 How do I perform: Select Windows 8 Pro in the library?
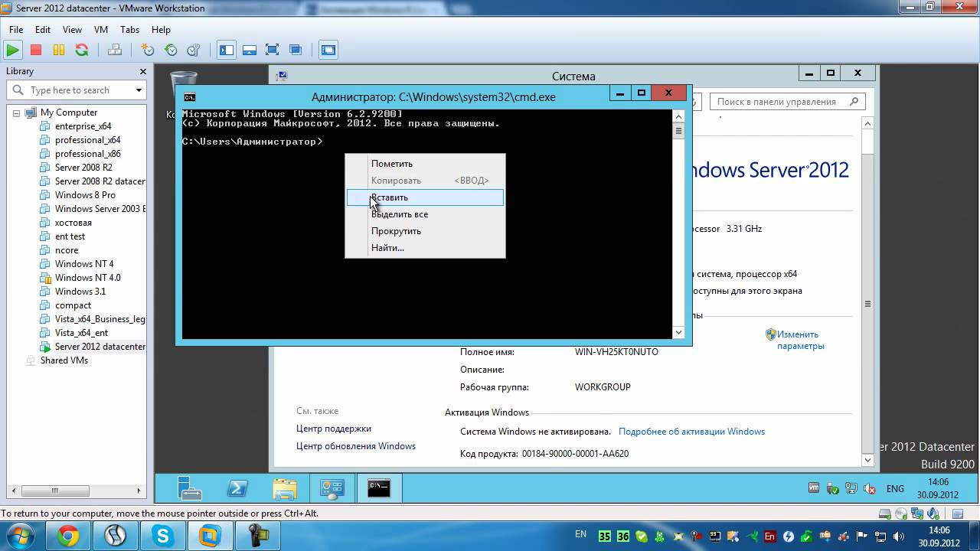(85, 195)
